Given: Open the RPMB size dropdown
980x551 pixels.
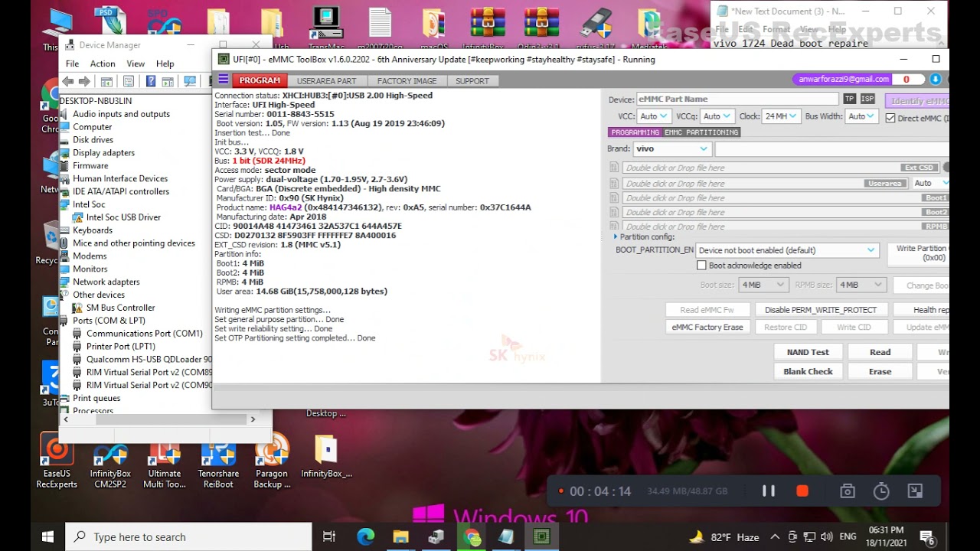Looking at the screenshot, I should (861, 285).
